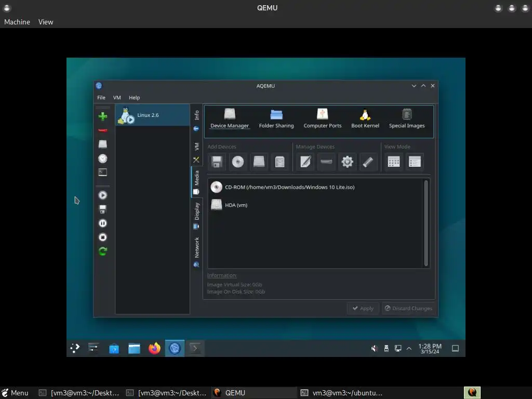The image size is (532, 399).
Task: Click the terminal icon in AQEMU's left sidebar
Action: click(x=102, y=172)
